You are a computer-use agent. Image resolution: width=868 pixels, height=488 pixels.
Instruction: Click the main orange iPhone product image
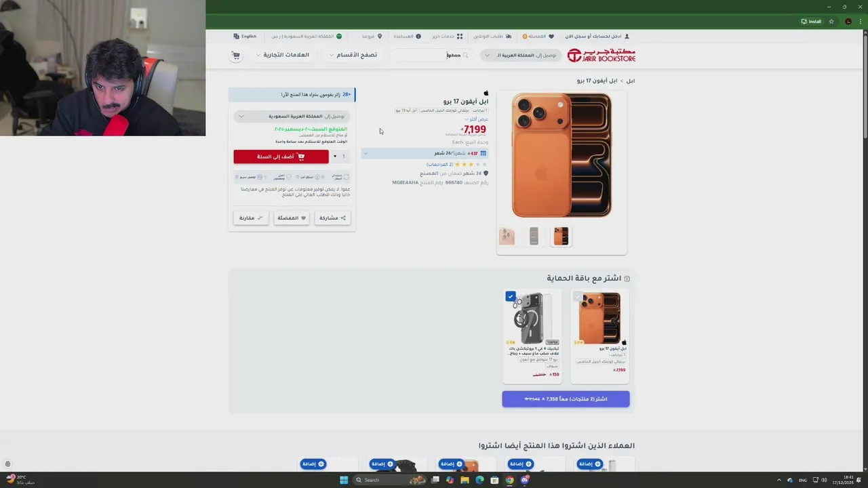point(561,155)
